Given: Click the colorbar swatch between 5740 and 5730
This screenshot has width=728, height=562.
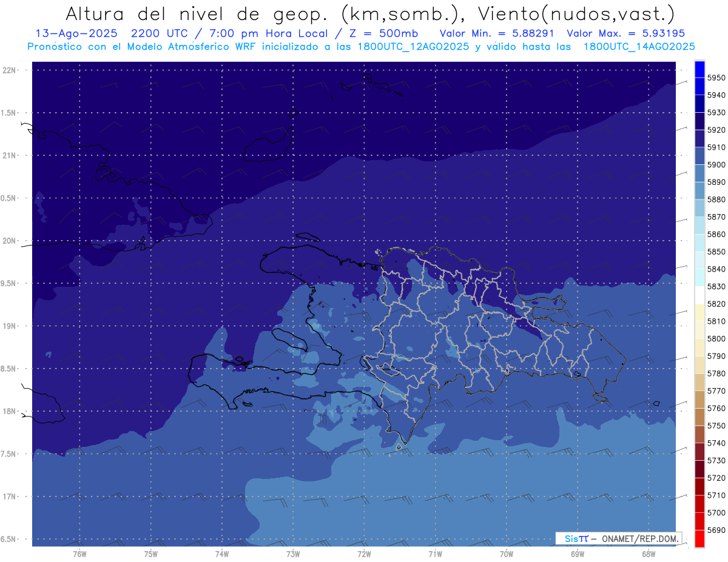Looking at the screenshot, I should tap(699, 452).
